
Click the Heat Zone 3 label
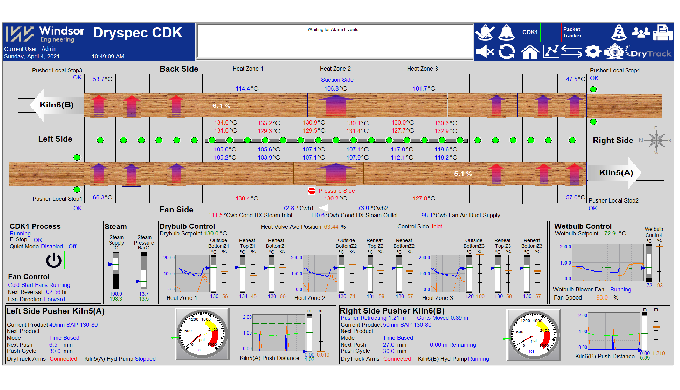point(423,69)
